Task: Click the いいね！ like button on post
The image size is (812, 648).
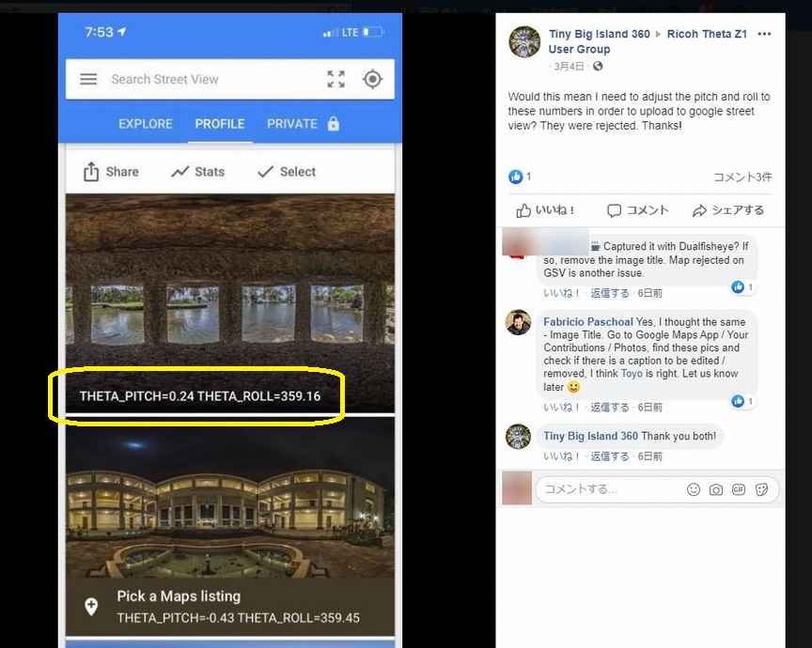Action: tap(545, 210)
